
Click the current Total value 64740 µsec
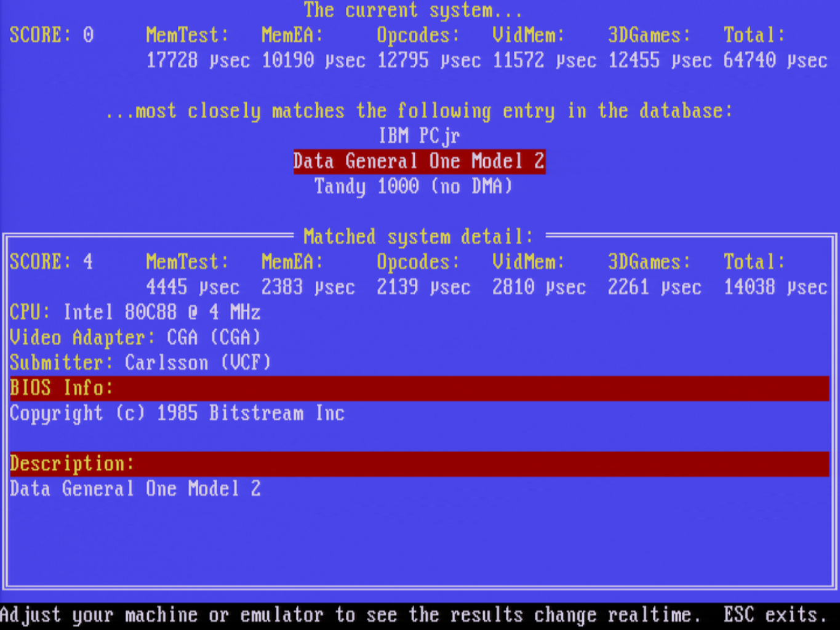point(775,60)
